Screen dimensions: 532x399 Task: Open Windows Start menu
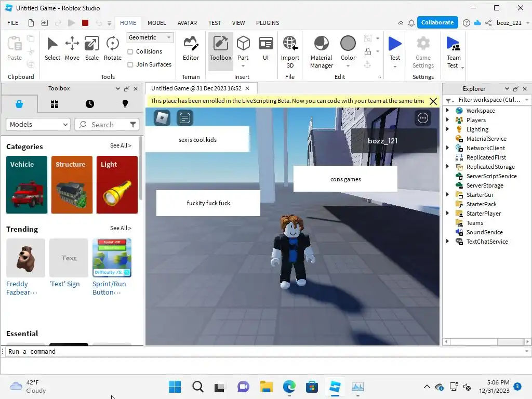click(175, 387)
